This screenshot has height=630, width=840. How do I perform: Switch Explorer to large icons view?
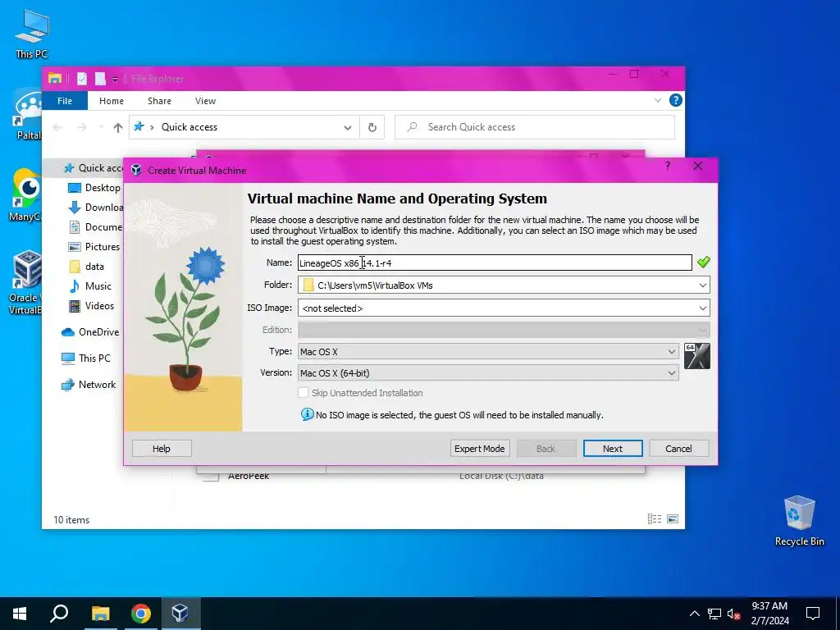pos(673,519)
